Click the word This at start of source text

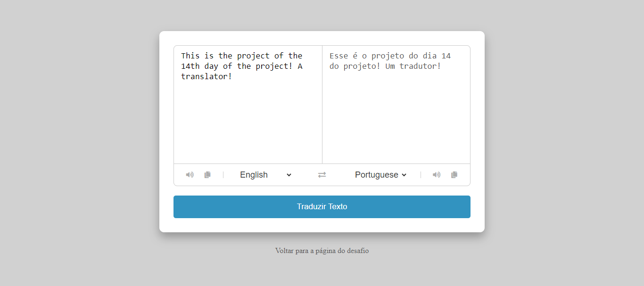pos(190,56)
